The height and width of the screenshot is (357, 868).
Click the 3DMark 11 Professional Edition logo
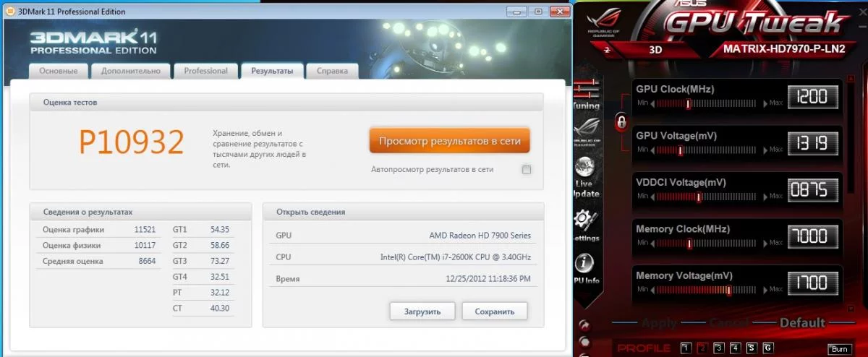point(94,43)
